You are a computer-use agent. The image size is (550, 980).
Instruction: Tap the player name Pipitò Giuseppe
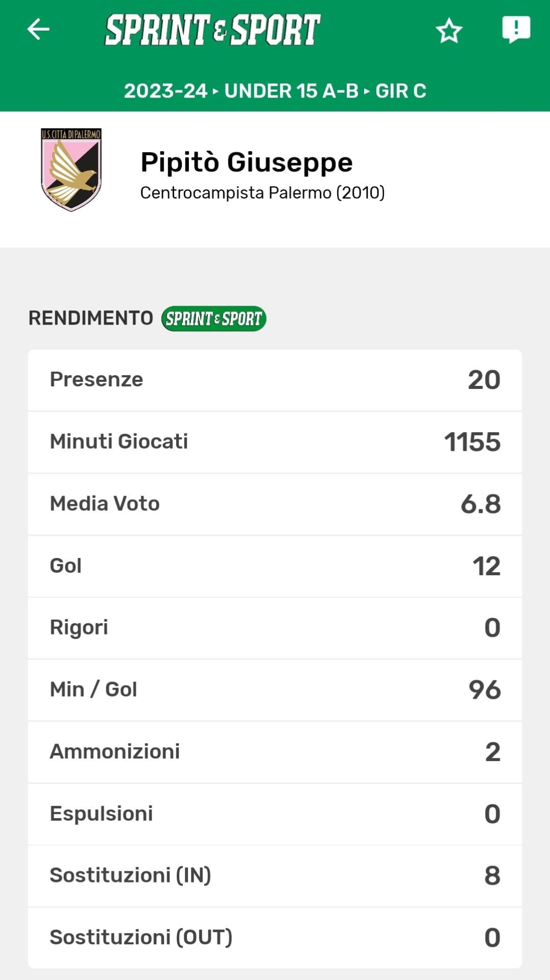(x=246, y=162)
